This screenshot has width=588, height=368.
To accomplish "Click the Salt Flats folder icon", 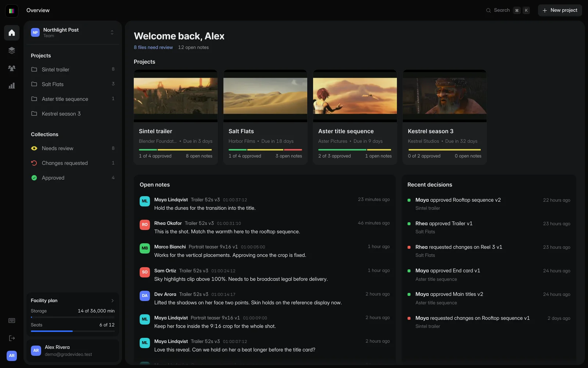I will tap(34, 84).
